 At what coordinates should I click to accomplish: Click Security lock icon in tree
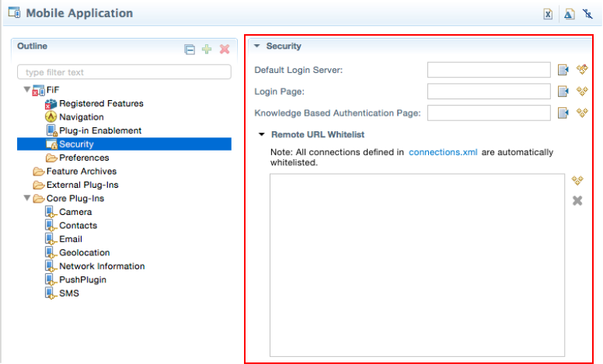pos(51,144)
